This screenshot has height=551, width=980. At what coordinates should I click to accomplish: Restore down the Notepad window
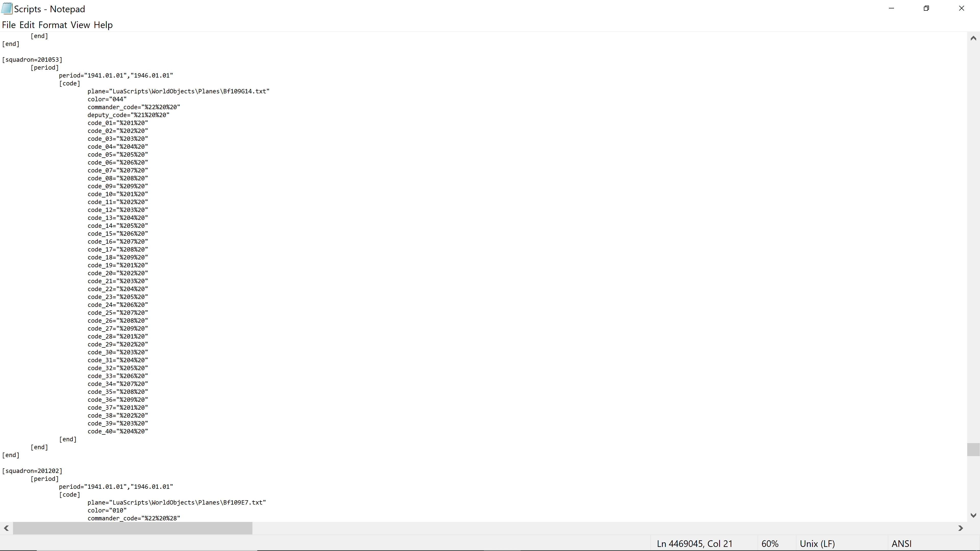(x=926, y=8)
